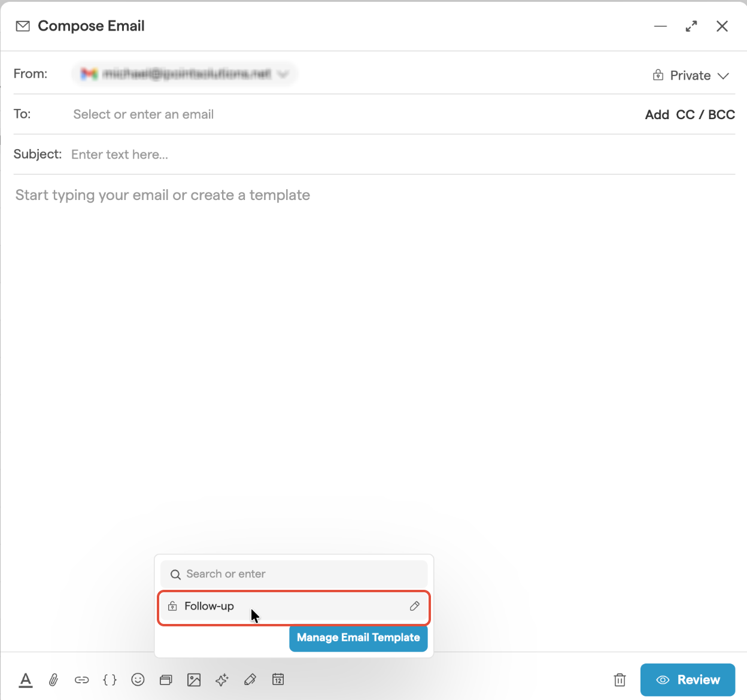Click the calendar scheduling icon
Viewport: 747px width, 700px height.
(278, 680)
